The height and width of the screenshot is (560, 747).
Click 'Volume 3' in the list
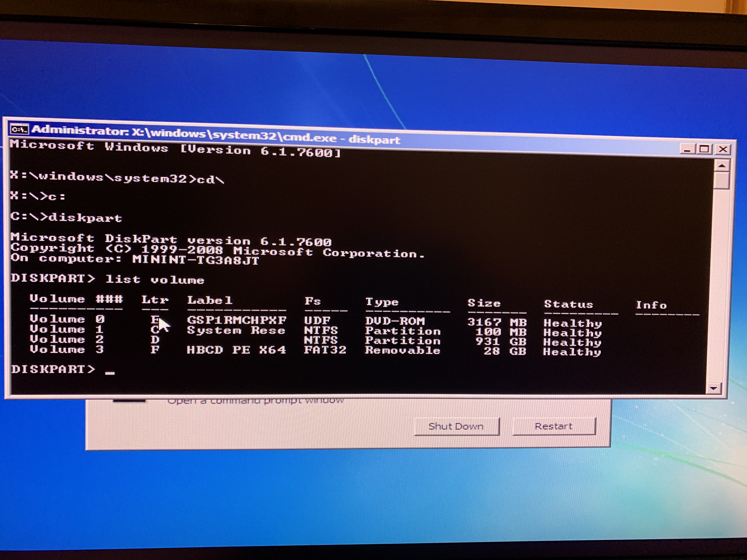67,349
